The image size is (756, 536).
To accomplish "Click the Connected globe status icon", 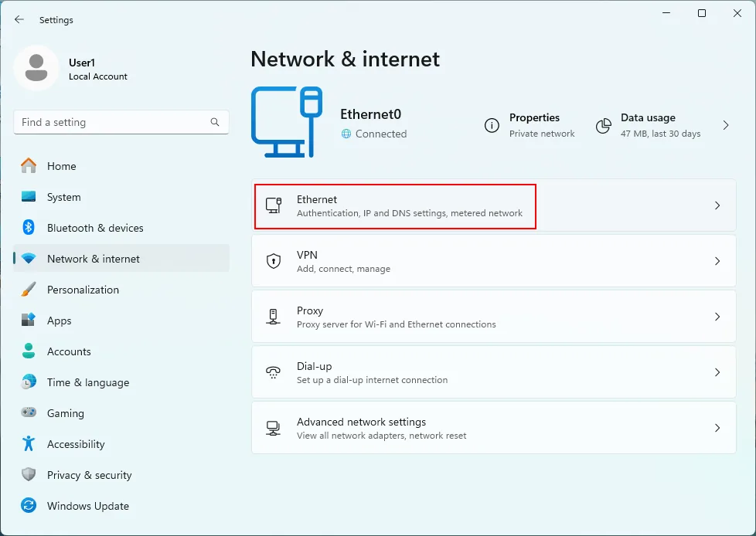I will [346, 134].
